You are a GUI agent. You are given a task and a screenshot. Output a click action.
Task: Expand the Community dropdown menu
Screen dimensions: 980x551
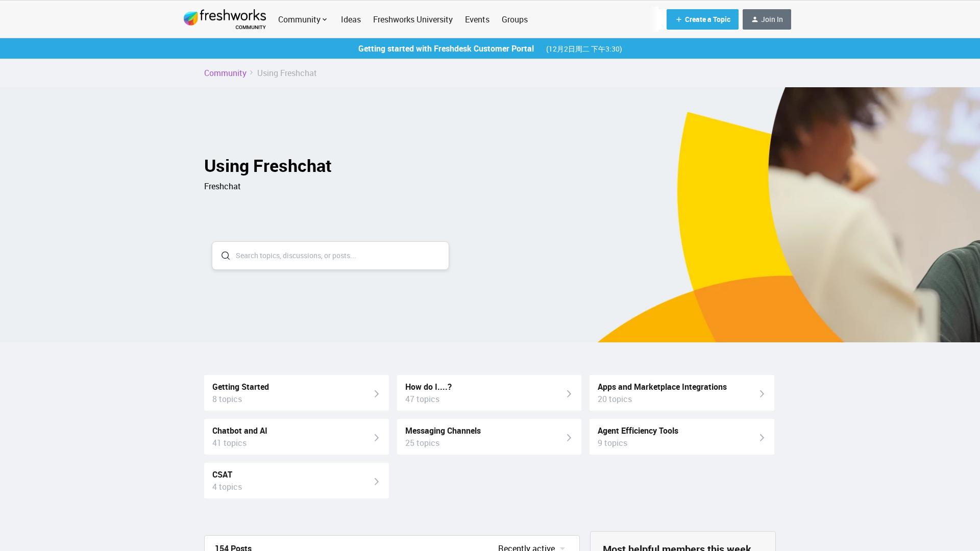coord(303,19)
